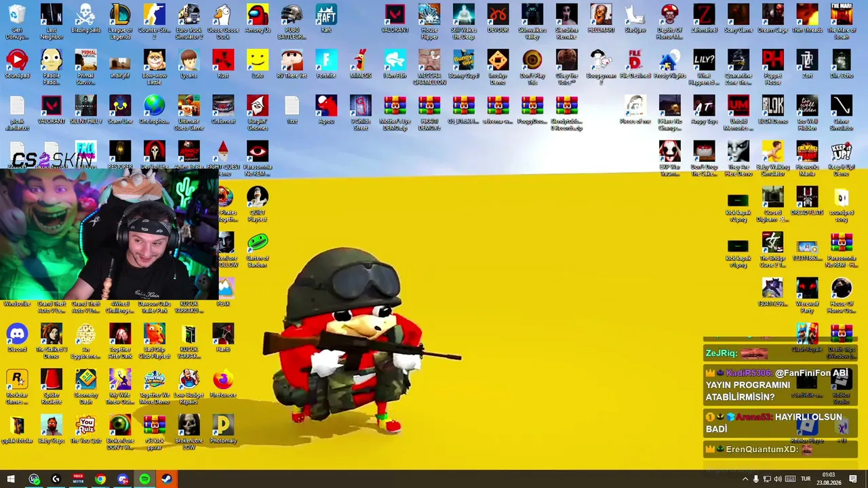Image resolution: width=868 pixels, height=488 pixels.
Task: Click the Firefox.exe desktop icon
Action: coord(223,384)
